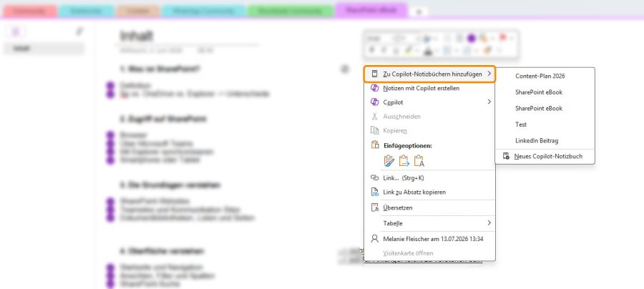
Task: Choose 'Notizen mit Copilot erstellen'
Action: (x=429, y=88)
